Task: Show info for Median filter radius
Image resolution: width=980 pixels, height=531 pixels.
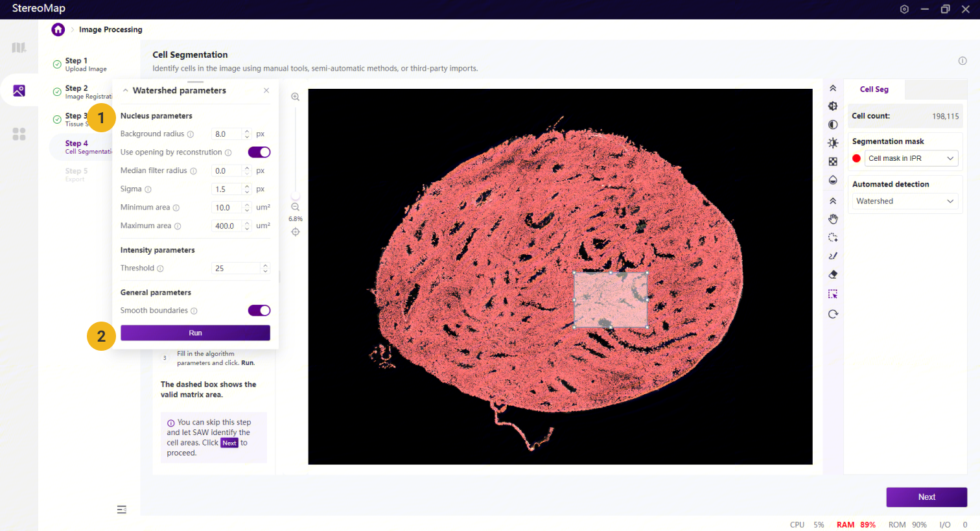Action: click(x=193, y=171)
